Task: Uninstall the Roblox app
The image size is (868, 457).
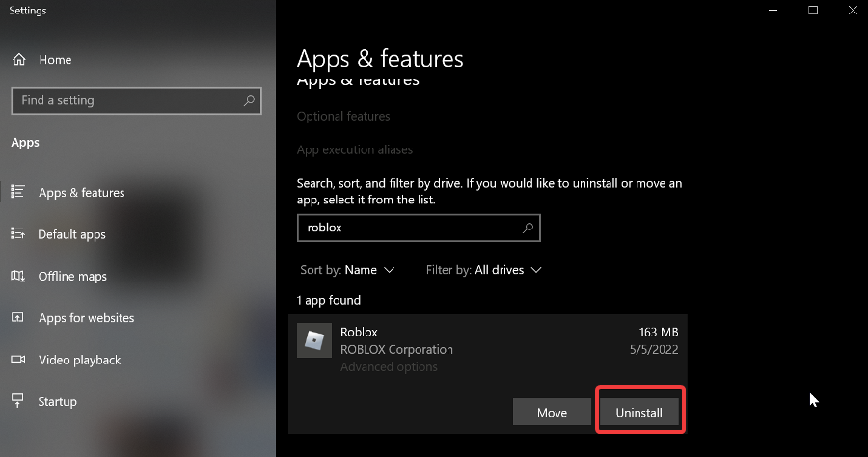Action: click(x=639, y=413)
